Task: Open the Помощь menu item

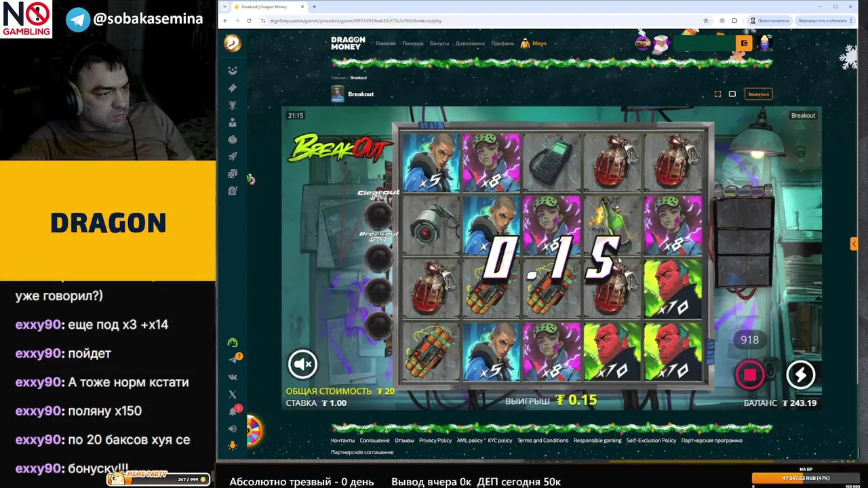Action: [413, 43]
